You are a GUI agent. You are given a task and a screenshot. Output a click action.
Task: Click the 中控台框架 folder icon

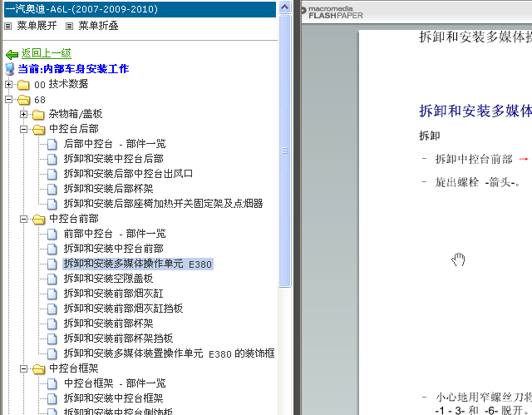tap(39, 369)
